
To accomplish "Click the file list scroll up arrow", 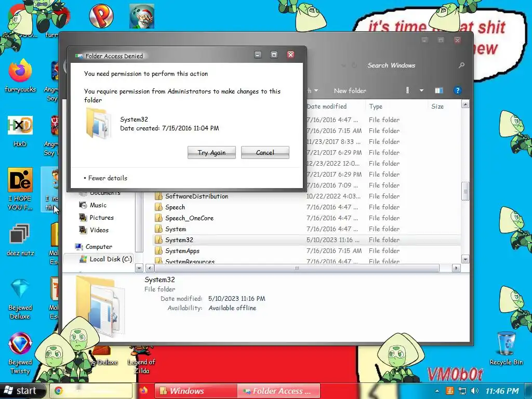I will (x=465, y=104).
